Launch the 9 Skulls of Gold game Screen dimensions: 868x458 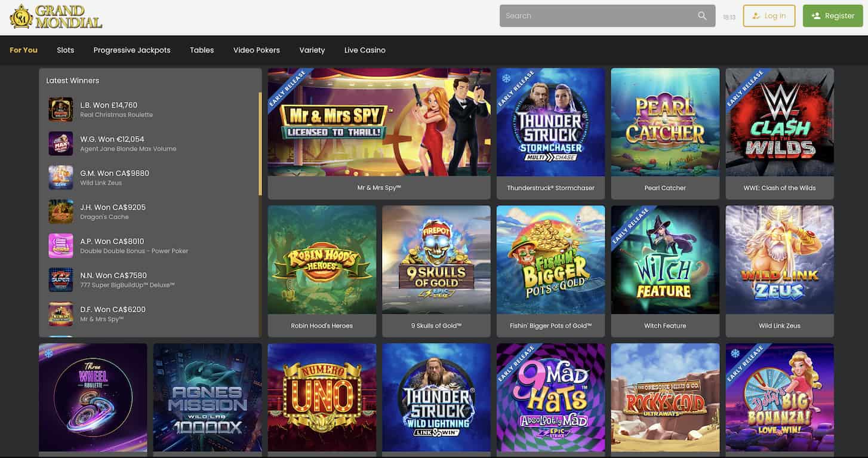(436, 260)
